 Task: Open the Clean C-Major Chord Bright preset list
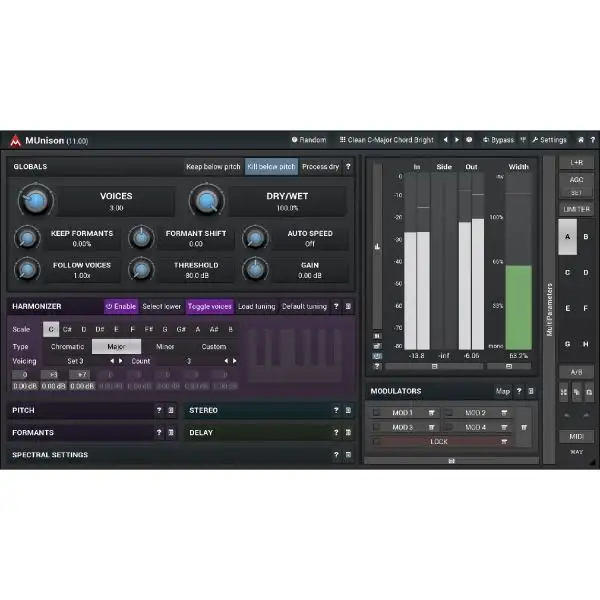pos(386,140)
